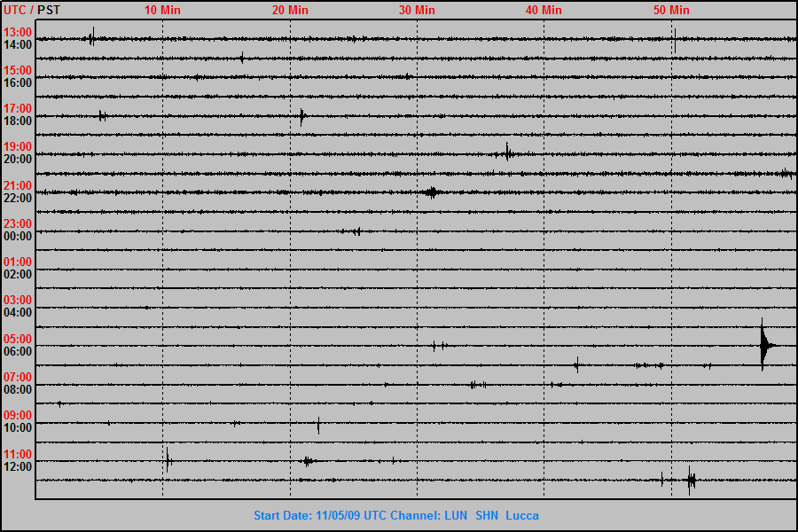Select the "20 Min" column header
798x532 pixels.
coord(290,10)
